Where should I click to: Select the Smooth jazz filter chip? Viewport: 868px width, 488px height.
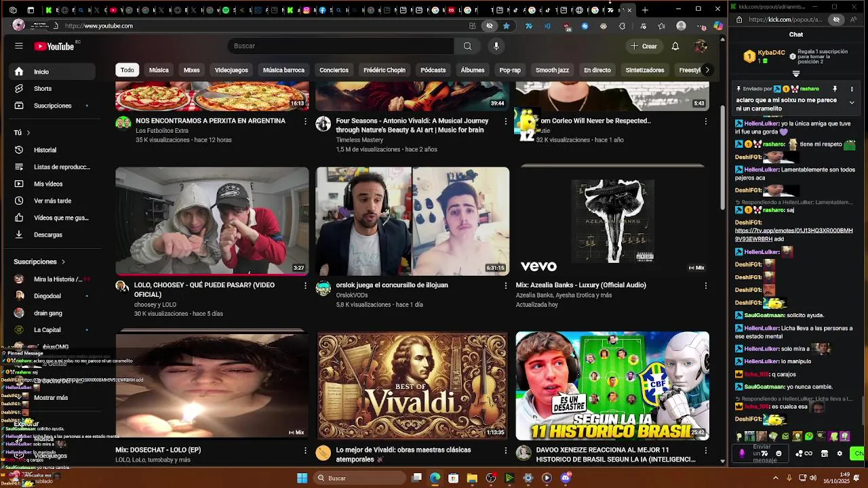click(x=552, y=70)
